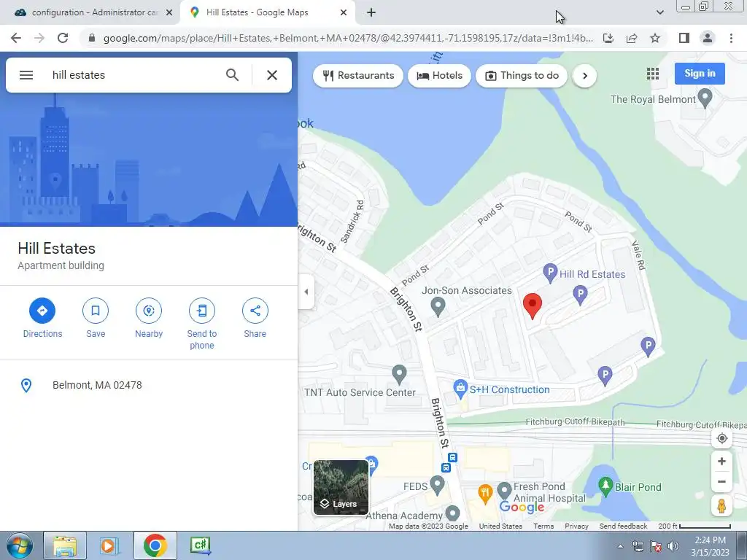The image size is (747, 560).
Task: Open the C# application from taskbar
Action: (200, 545)
